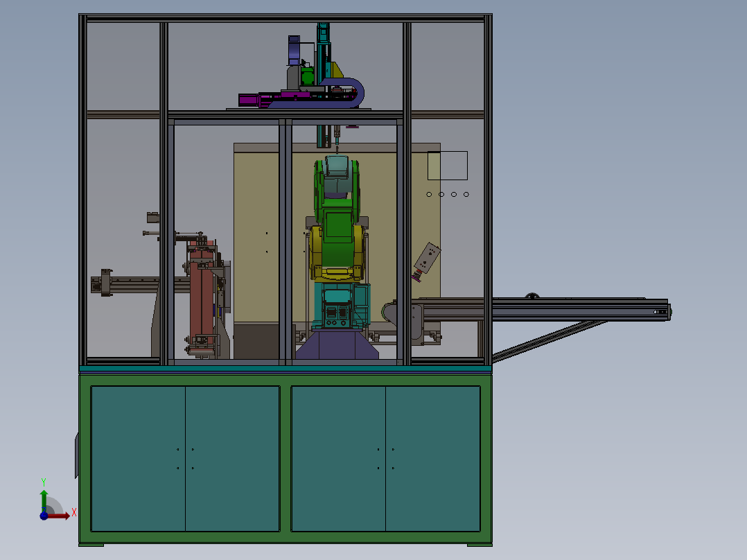Select the purple robot pedestal
747x560 pixels.
click(x=337, y=344)
